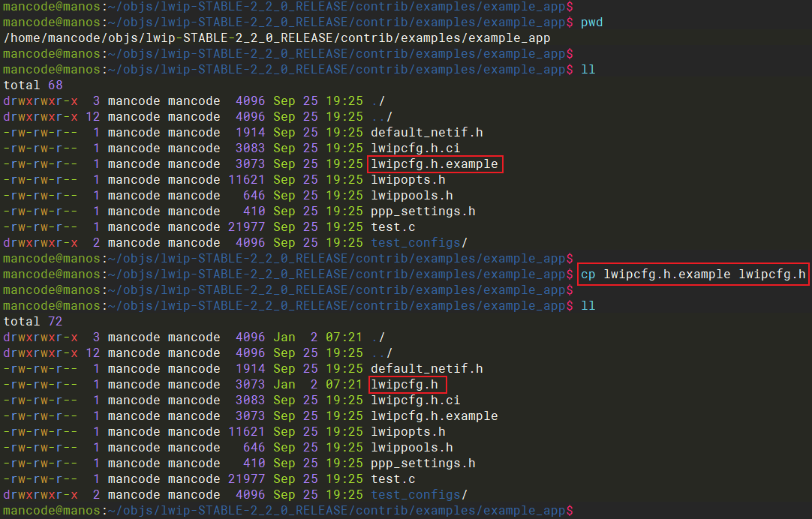The image size is (812, 519).
Task: Select lwipopts.h in the first listing
Action: click(408, 180)
